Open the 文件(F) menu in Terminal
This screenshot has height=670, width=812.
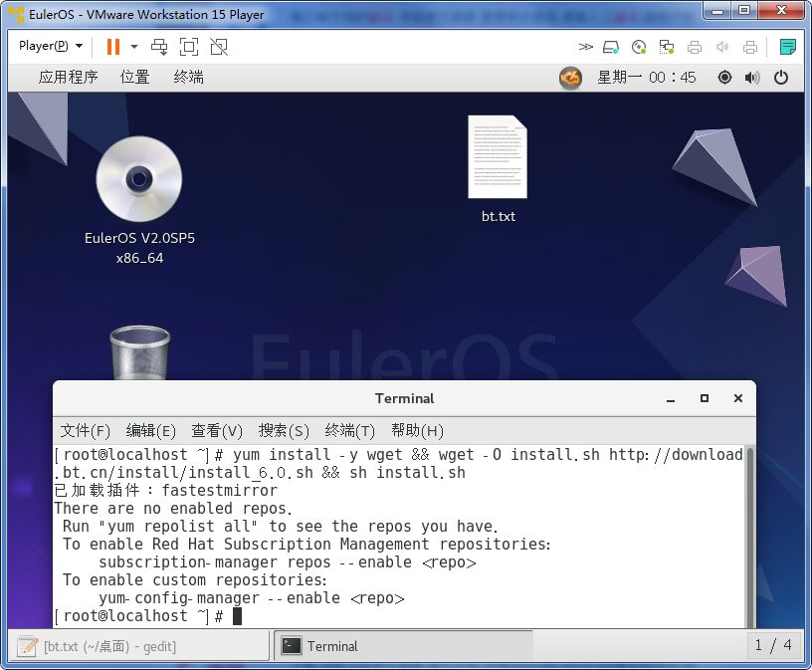point(85,431)
